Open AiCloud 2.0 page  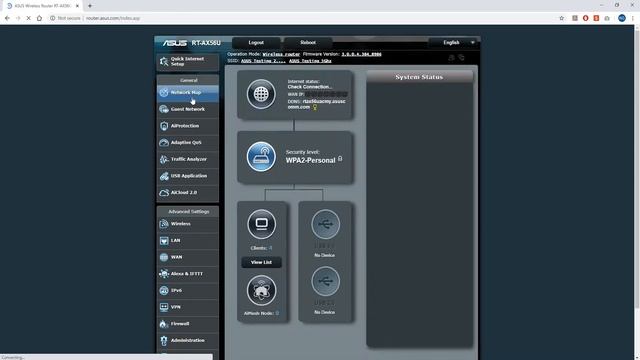tap(188, 193)
